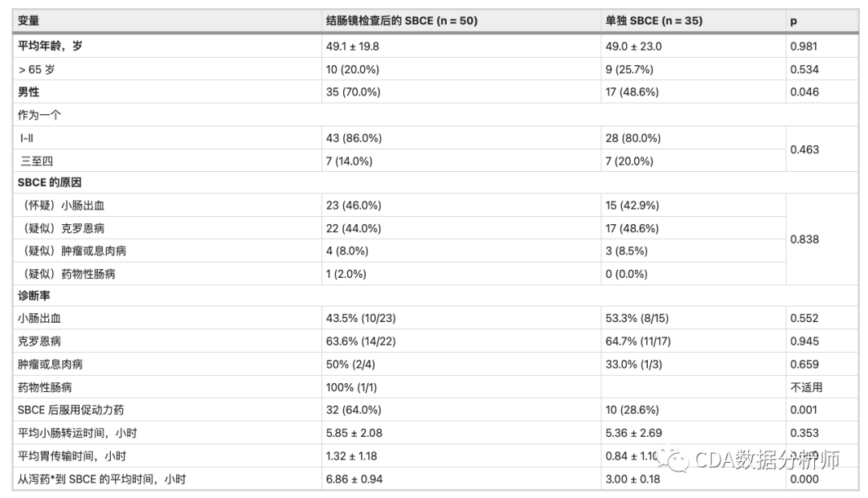Click the 不适用 cell

(806, 387)
